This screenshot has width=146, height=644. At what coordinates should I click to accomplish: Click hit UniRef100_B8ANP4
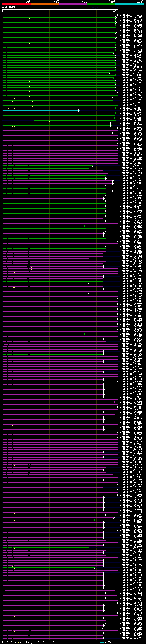[131, 32]
